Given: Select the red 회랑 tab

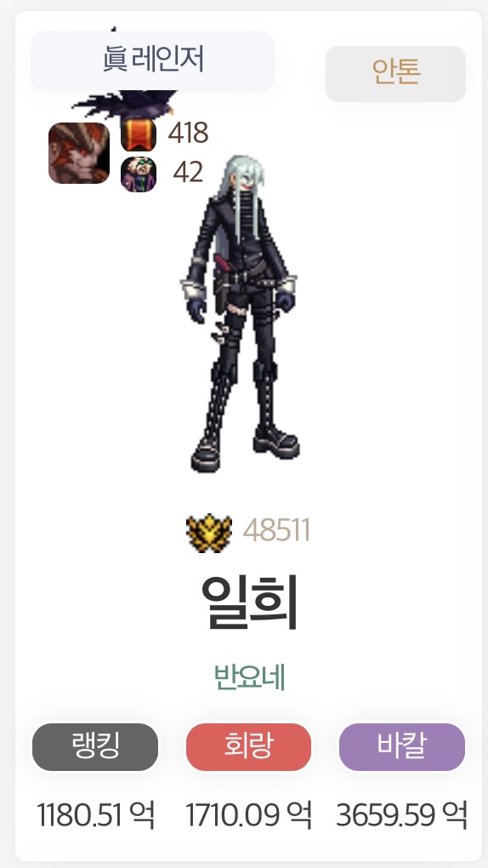Looking at the screenshot, I should [248, 747].
